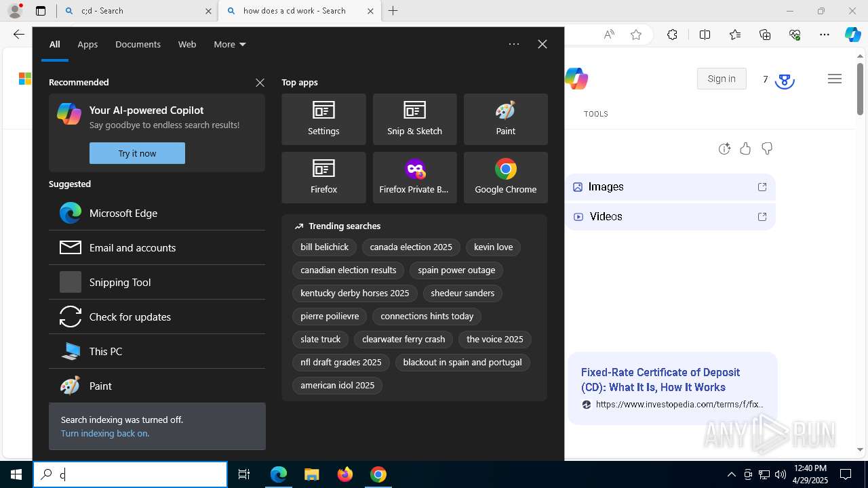Click thumbs up feedback icon

745,148
